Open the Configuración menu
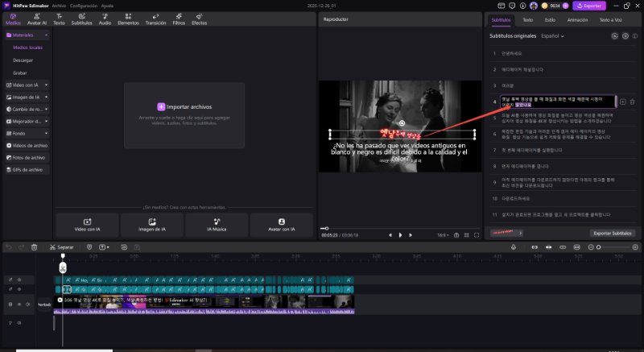This screenshot has width=644, height=352. 84,6
